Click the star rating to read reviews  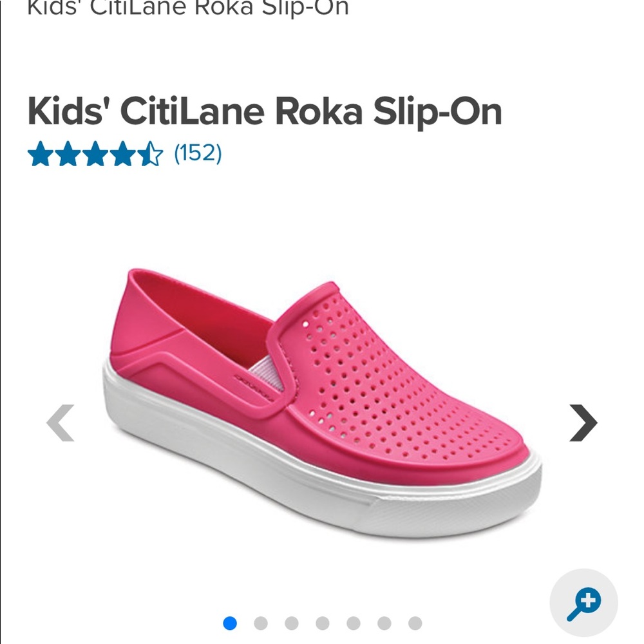(x=95, y=153)
